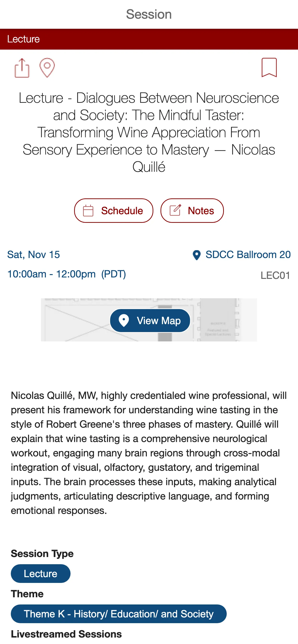Select Theme K History Education Society tag
The height and width of the screenshot is (644, 298).
click(x=119, y=614)
